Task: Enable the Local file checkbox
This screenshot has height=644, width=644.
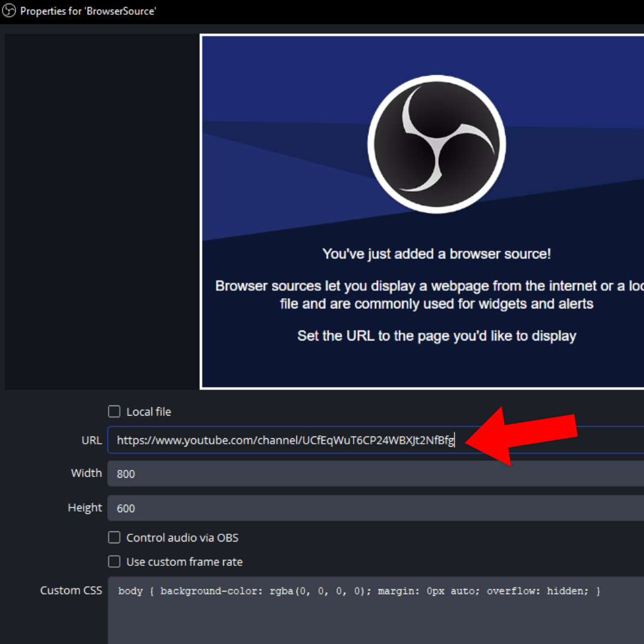Action: point(114,411)
